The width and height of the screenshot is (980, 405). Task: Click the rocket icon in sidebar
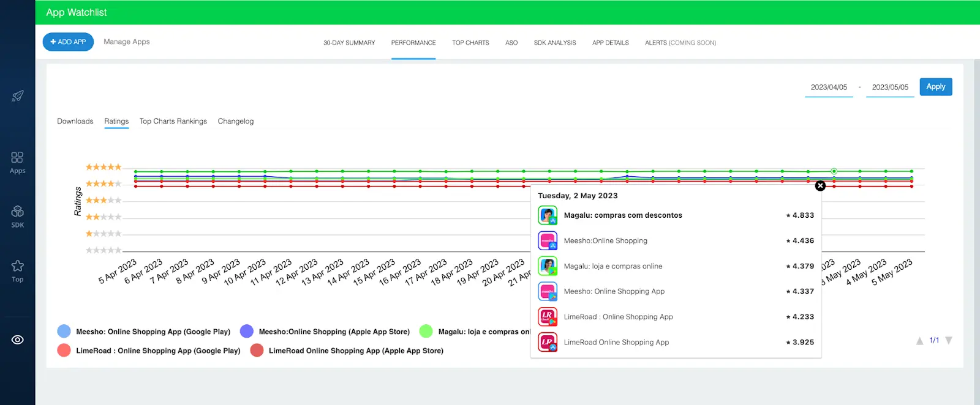pyautogui.click(x=17, y=96)
